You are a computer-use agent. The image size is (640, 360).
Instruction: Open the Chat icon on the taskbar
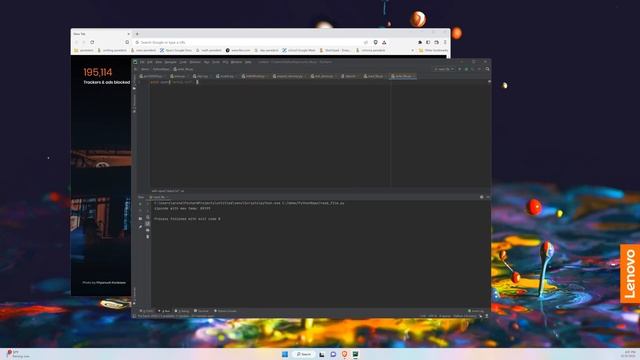tap(333, 354)
